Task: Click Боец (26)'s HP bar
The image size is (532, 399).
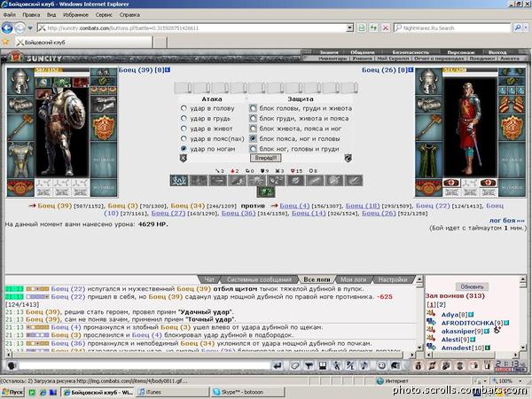Action: click(470, 70)
